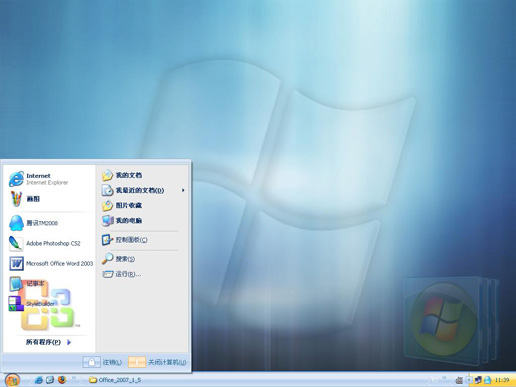Image resolution: width=516 pixels, height=387 pixels.
Task: Click the language bar keyboard icon
Action: [459, 380]
